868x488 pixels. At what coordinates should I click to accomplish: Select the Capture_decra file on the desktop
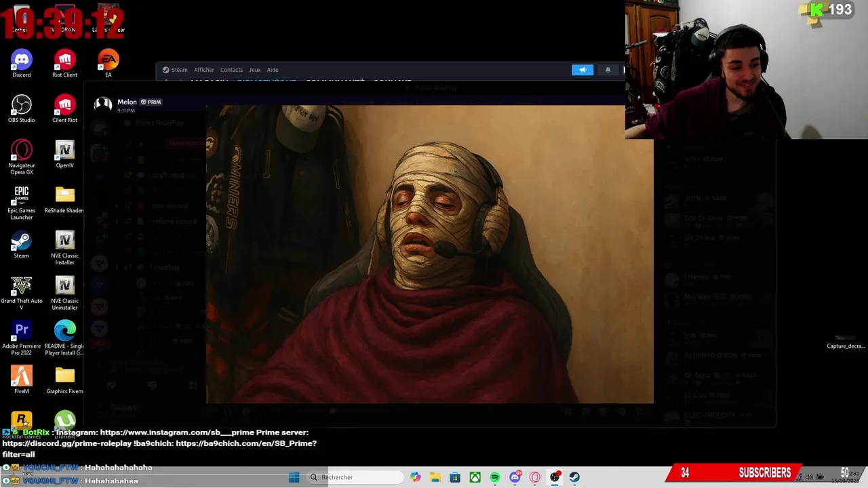click(846, 341)
